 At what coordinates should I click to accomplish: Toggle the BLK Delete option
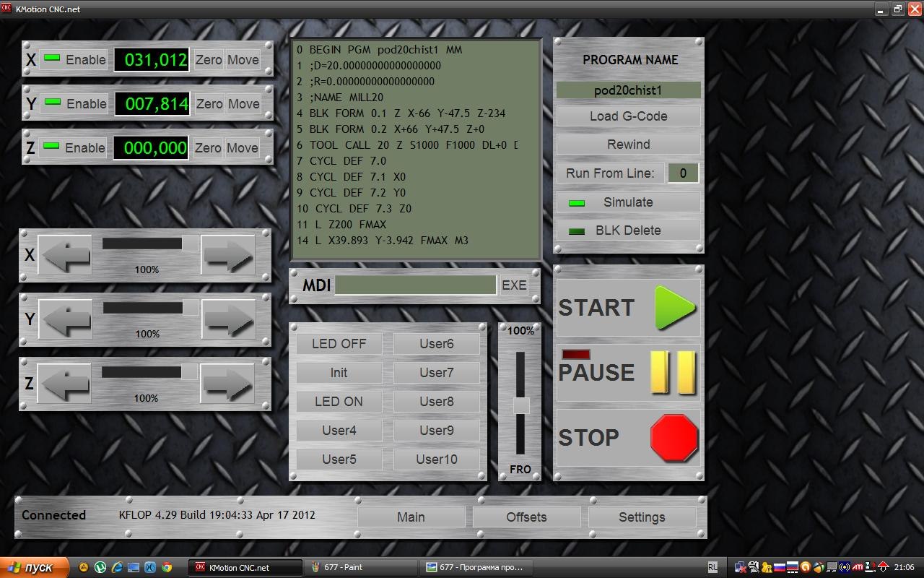[x=628, y=230]
